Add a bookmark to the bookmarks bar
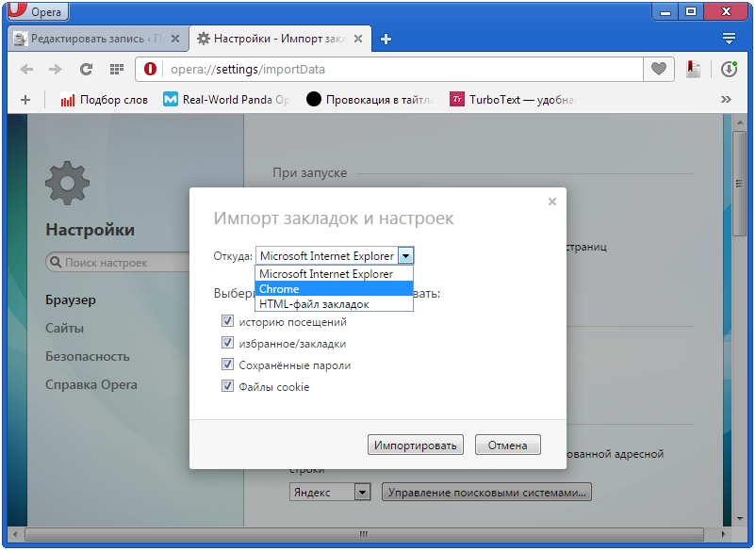The height and width of the screenshot is (551, 756). pyautogui.click(x=25, y=100)
